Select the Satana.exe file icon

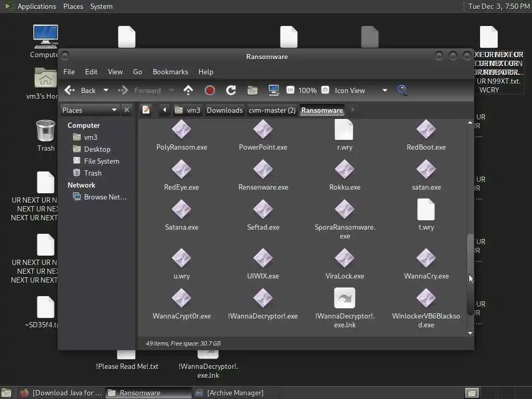181,209
